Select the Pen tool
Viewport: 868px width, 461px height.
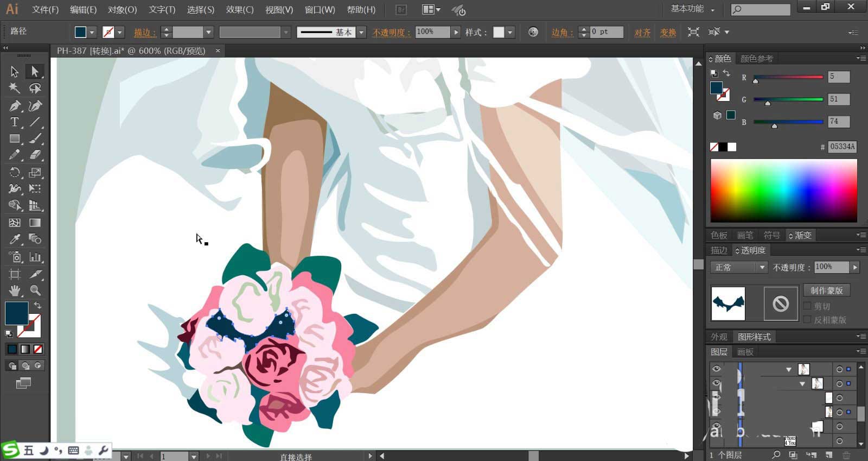(15, 105)
